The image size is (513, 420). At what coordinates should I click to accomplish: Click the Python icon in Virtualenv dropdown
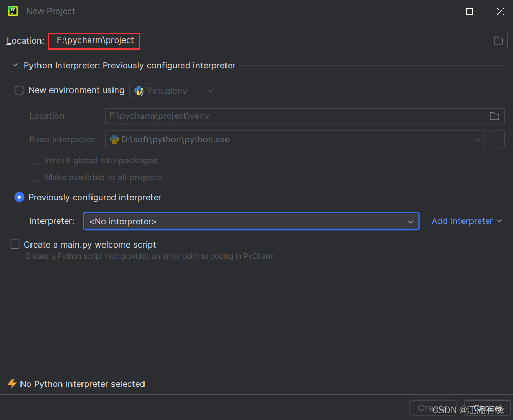click(139, 90)
